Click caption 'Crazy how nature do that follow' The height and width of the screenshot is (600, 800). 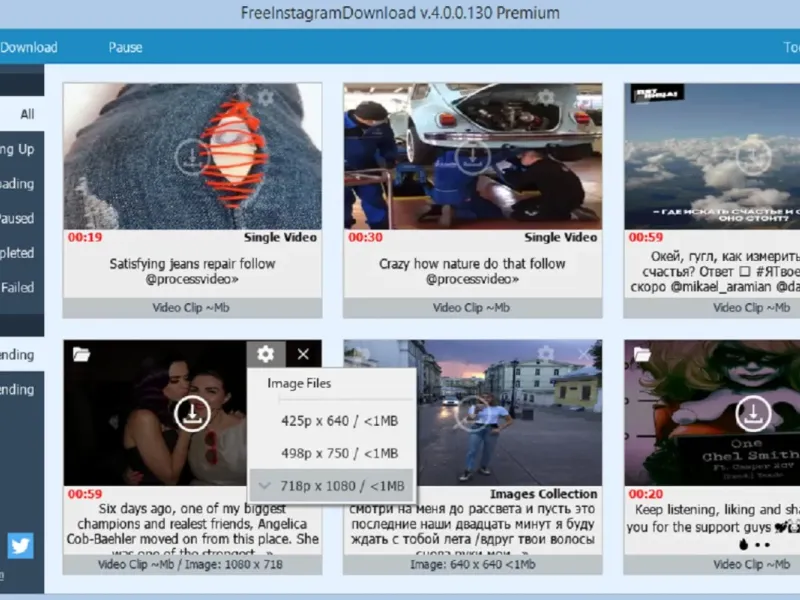point(472,264)
